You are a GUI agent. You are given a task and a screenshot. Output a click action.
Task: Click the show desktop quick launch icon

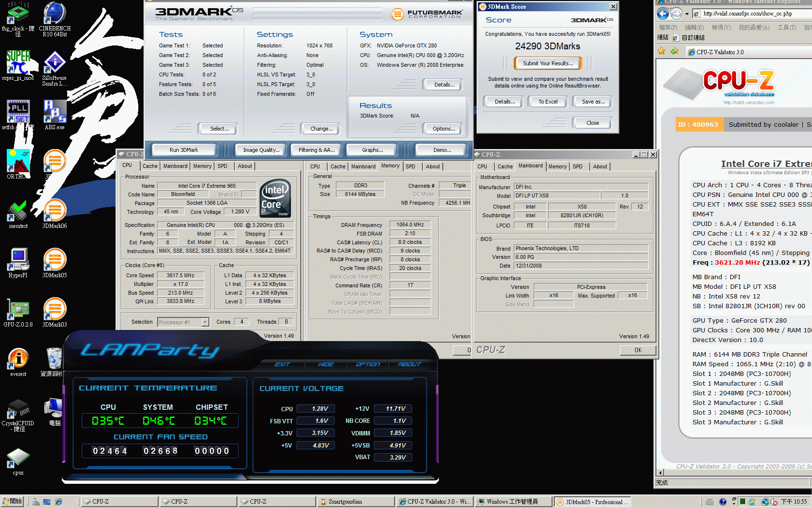pyautogui.click(x=47, y=502)
